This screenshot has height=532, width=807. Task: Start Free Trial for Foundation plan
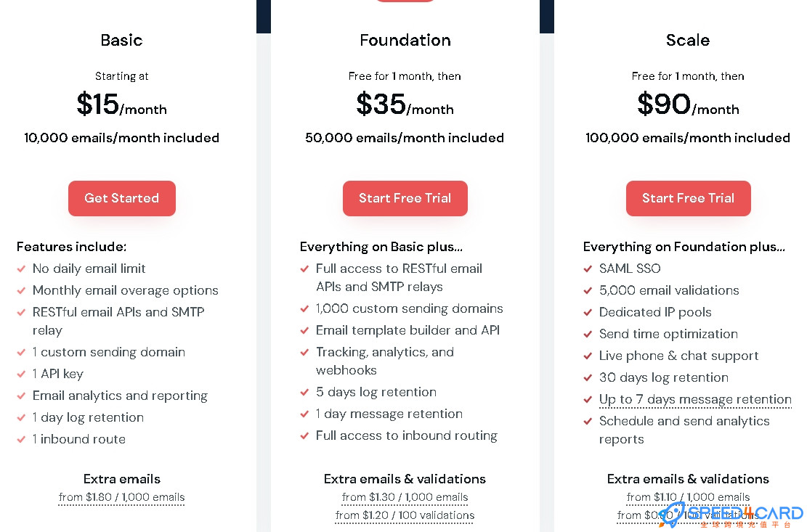pos(405,198)
